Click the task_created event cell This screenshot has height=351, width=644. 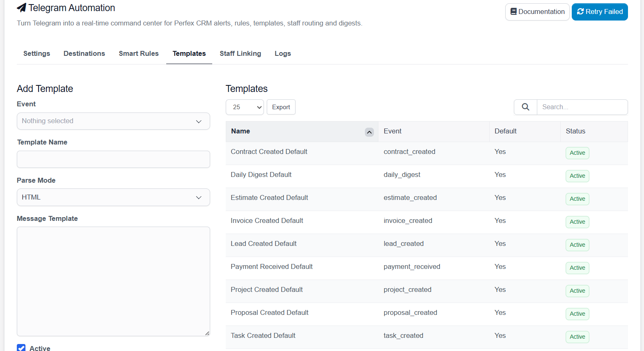403,336
